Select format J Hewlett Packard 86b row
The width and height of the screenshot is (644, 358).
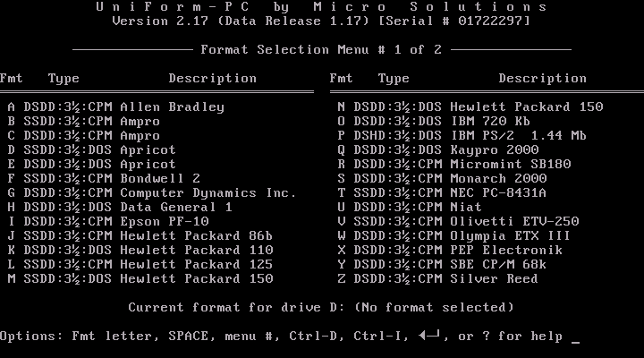coord(140,235)
